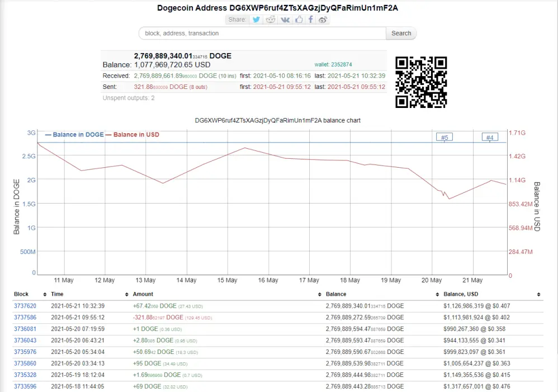The width and height of the screenshot is (558, 392).
Task: Click USD balance $1,126,986,319 @ $0.407
Action: [477, 306]
